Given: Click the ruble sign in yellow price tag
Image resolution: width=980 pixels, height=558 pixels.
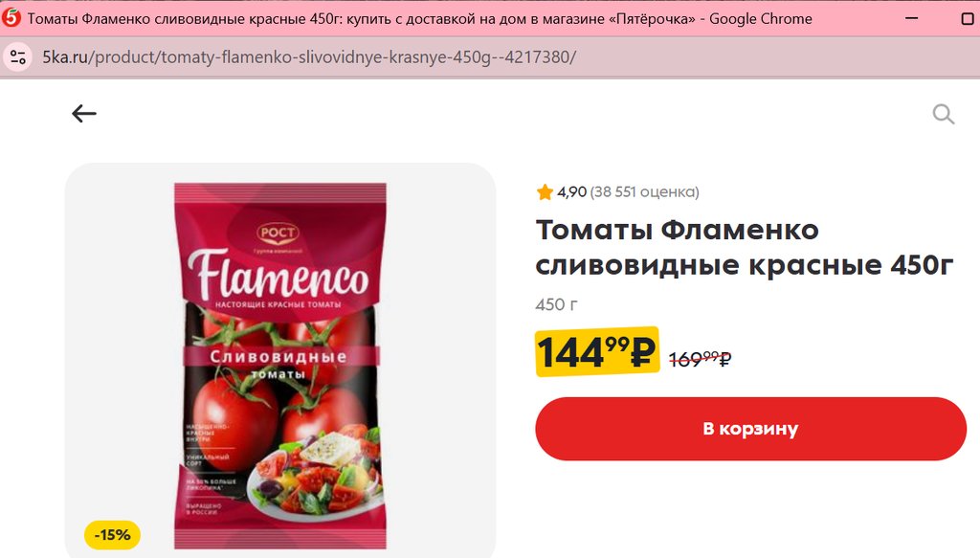Looking at the screenshot, I should 642,353.
